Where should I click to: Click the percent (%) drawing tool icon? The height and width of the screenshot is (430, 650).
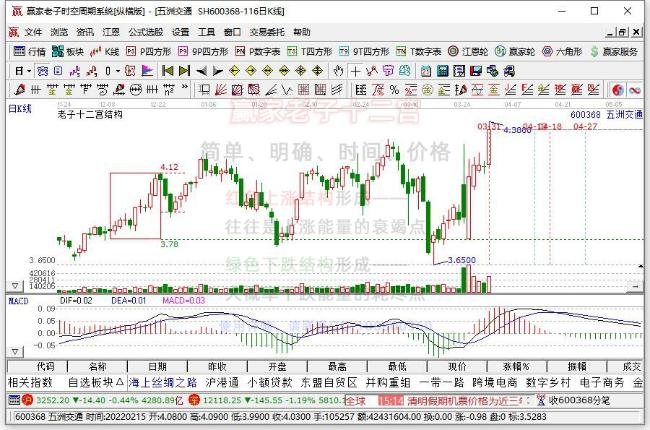(x=394, y=90)
